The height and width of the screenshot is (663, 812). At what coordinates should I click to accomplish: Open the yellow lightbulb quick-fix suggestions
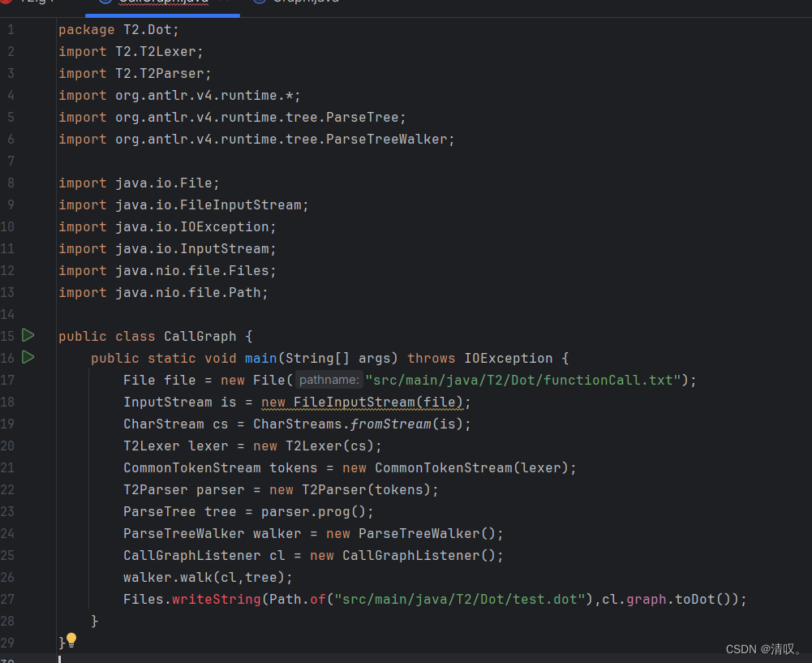(71, 640)
